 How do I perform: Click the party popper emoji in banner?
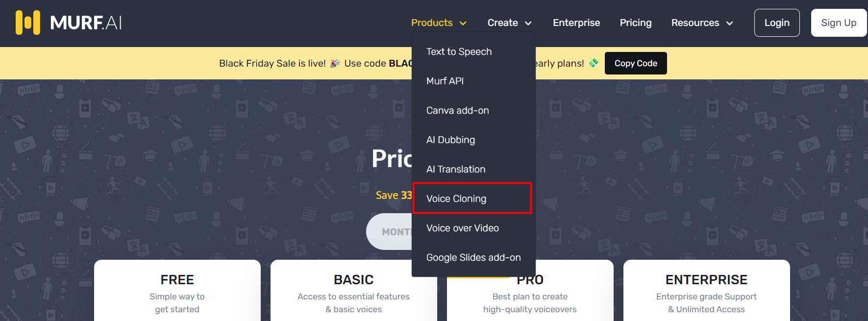click(x=335, y=63)
